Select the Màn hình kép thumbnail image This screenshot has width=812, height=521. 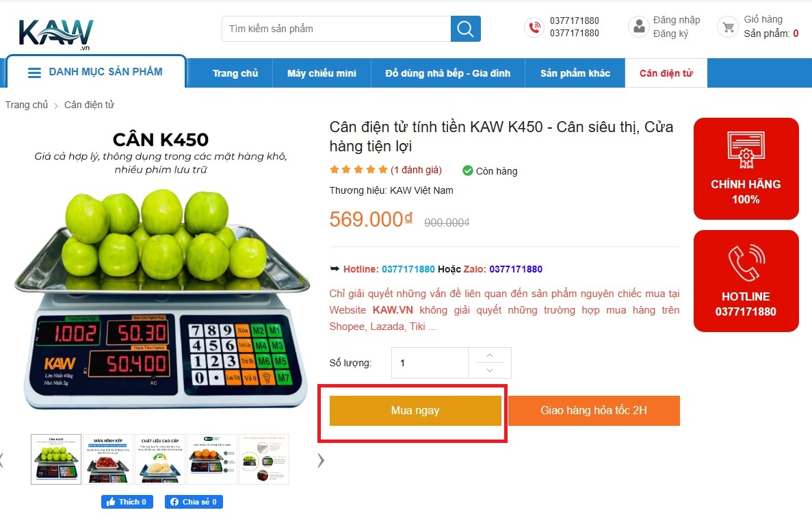click(x=108, y=459)
